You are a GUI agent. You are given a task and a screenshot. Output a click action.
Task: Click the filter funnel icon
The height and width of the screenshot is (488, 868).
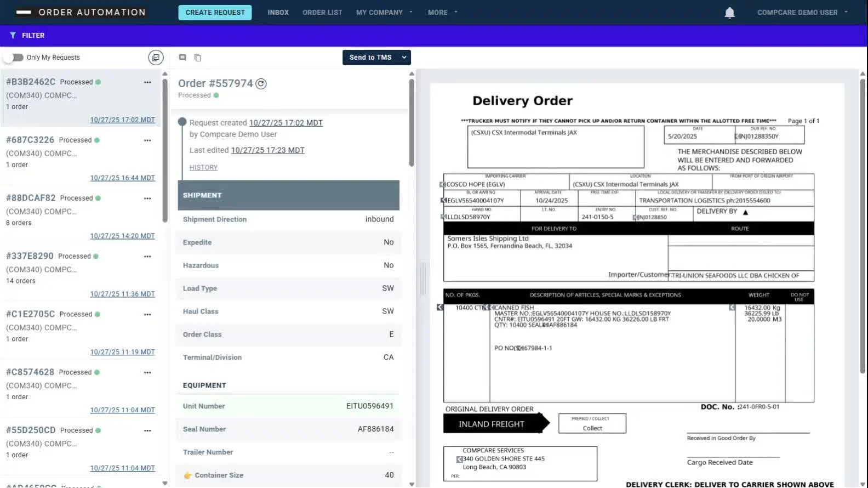click(x=13, y=35)
